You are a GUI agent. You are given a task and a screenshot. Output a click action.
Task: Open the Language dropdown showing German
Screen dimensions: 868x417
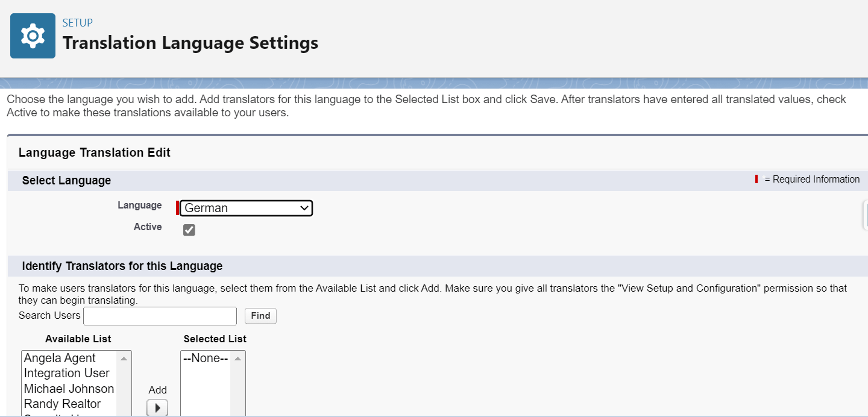coord(245,208)
